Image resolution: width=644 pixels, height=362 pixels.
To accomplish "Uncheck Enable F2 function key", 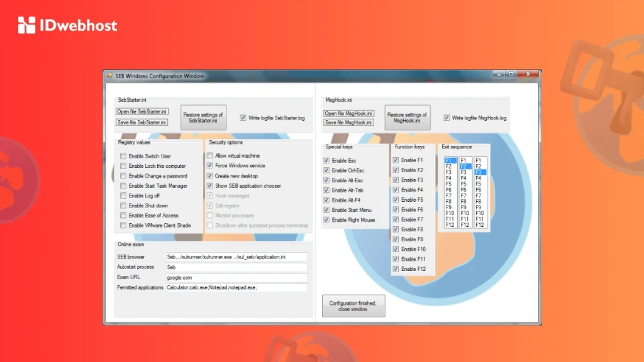I will pos(396,170).
